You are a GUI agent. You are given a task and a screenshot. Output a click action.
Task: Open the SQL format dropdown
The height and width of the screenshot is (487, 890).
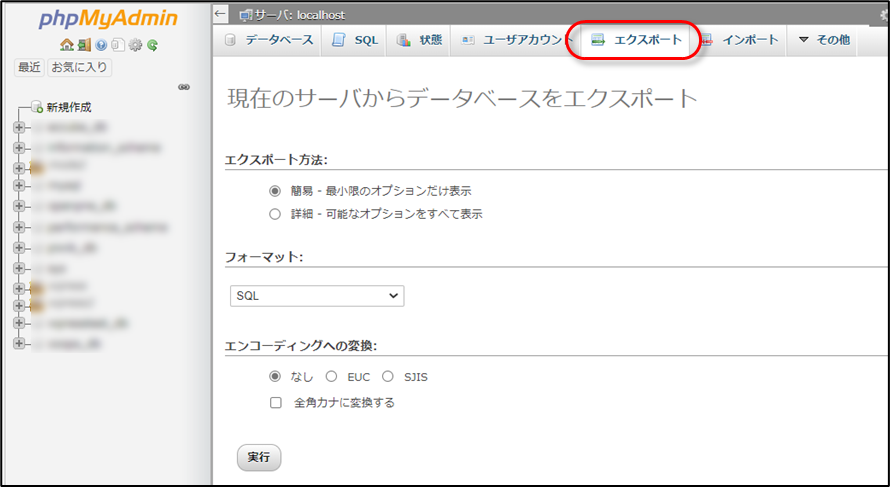click(316, 296)
